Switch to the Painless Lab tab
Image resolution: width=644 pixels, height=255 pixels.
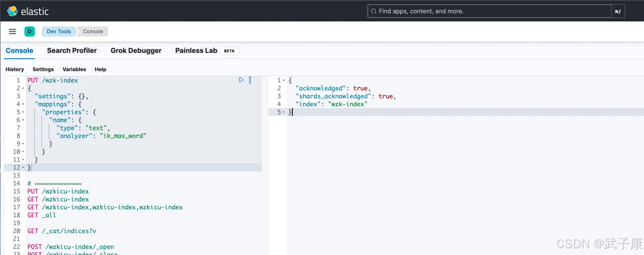[x=196, y=51]
